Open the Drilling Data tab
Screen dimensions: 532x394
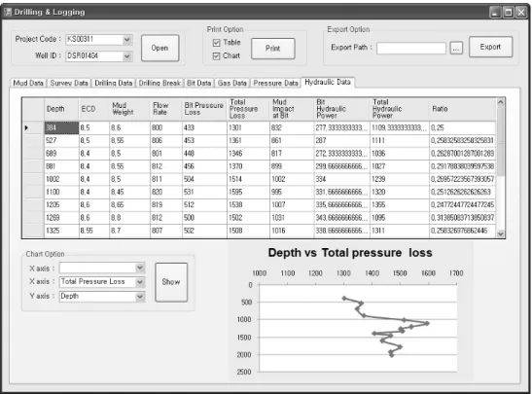pyautogui.click(x=114, y=83)
